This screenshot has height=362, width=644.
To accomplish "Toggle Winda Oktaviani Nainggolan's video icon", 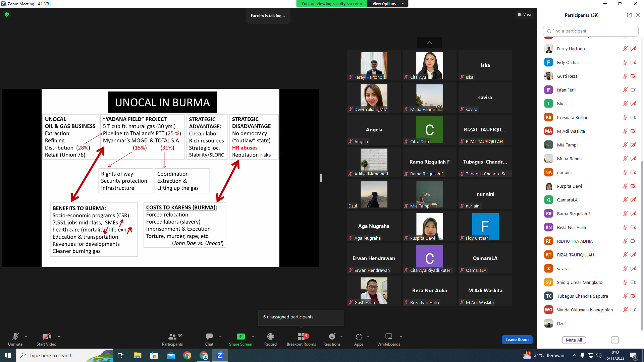I will (x=633, y=310).
